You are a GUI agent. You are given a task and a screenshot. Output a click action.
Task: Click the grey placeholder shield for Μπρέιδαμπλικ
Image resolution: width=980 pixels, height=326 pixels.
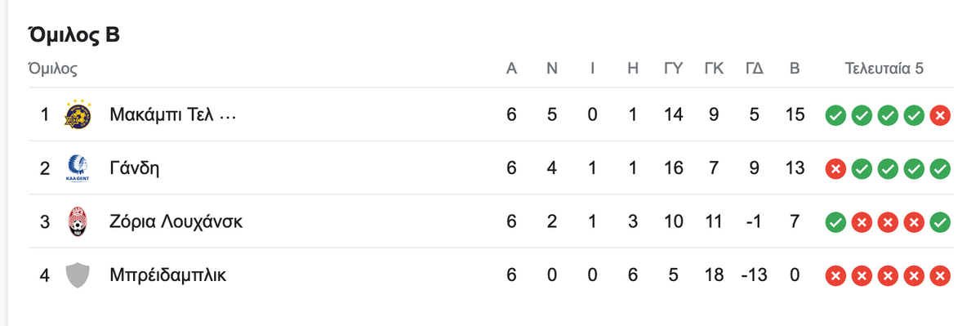pos(78,275)
